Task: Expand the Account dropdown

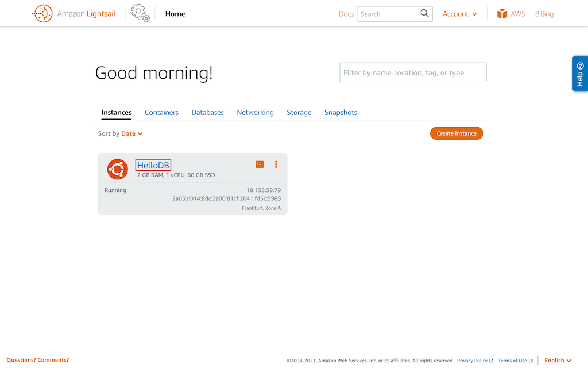Action: (x=459, y=14)
